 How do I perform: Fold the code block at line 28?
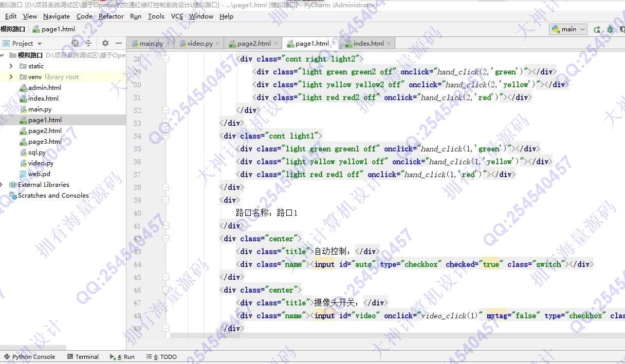[166, 59]
